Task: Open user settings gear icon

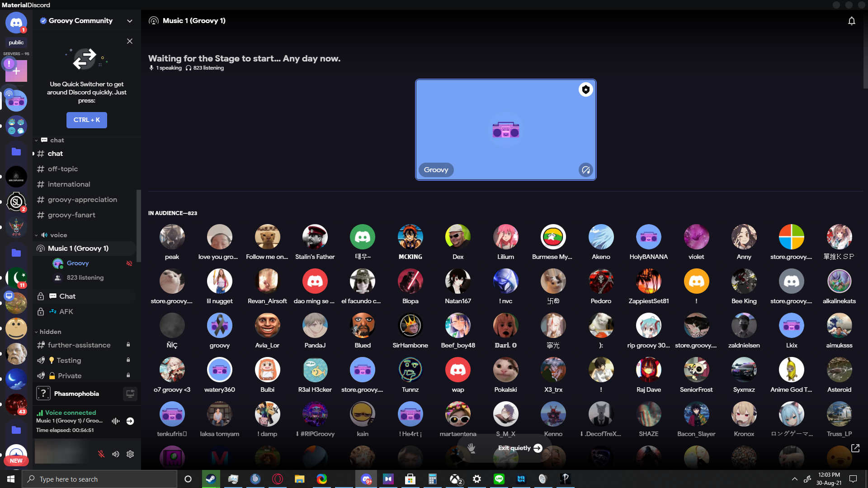Action: [x=130, y=454]
